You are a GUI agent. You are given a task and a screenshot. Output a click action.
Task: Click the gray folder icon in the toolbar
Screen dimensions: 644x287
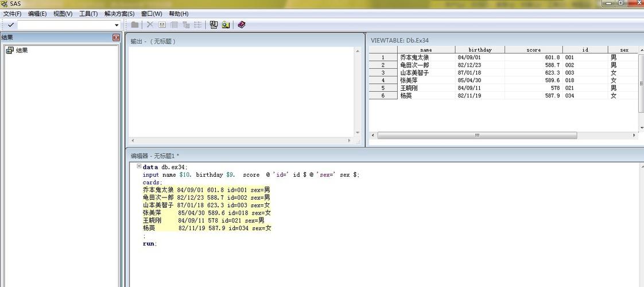(x=135, y=25)
